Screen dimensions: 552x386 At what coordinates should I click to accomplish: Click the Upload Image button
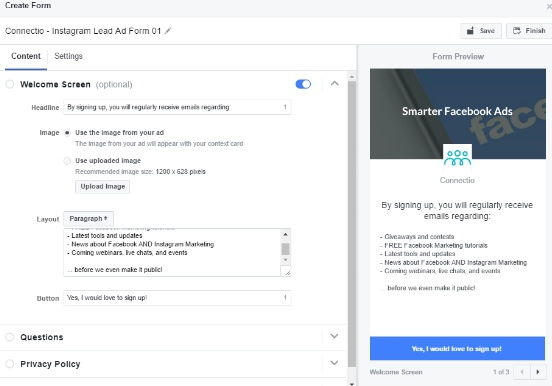point(102,187)
